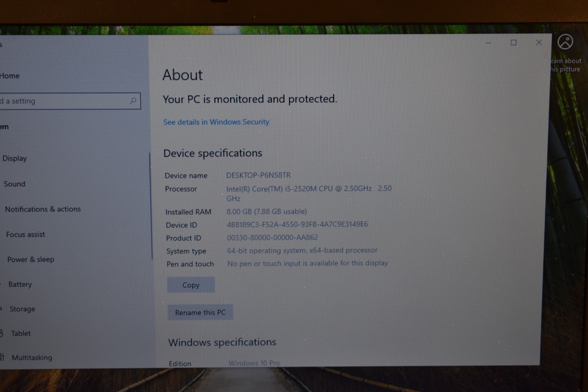Select the No pen or touch input text
Image resolution: width=588 pixels, height=392 pixels.
(x=308, y=263)
